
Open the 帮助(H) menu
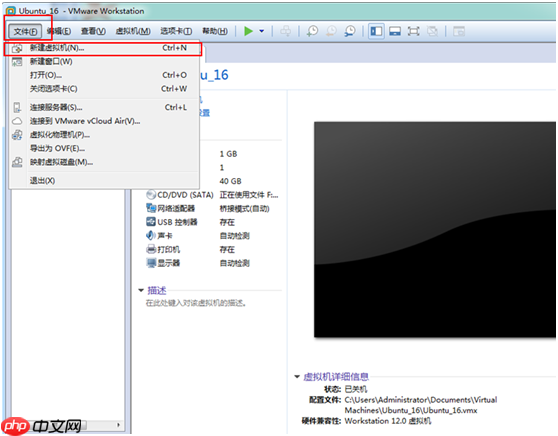point(215,32)
